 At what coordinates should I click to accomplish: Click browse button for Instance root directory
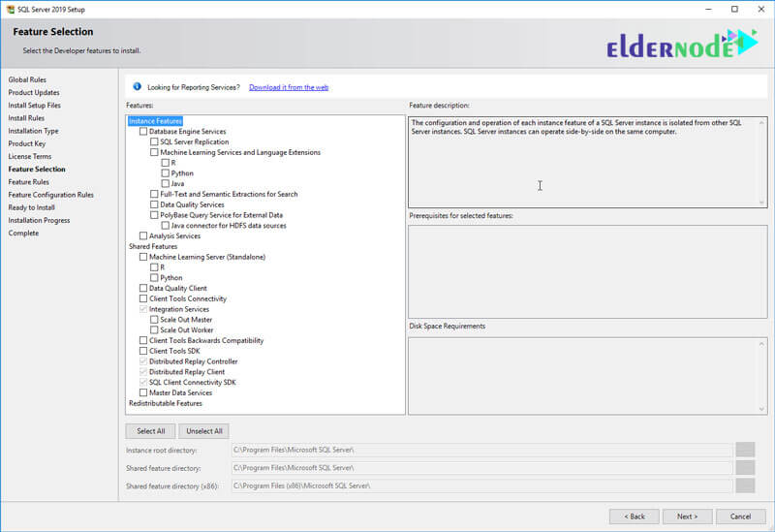[x=745, y=450]
